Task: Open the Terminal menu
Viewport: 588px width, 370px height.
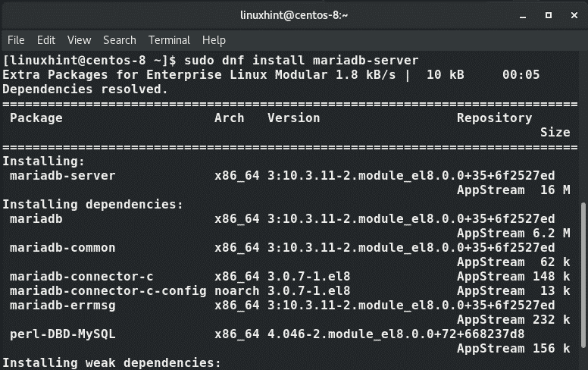Action: click(x=169, y=40)
